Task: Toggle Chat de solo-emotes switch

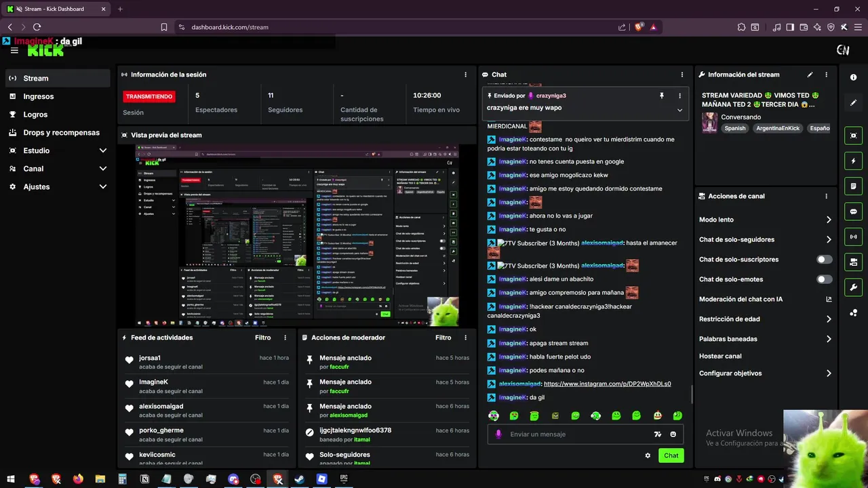Action: (x=825, y=279)
